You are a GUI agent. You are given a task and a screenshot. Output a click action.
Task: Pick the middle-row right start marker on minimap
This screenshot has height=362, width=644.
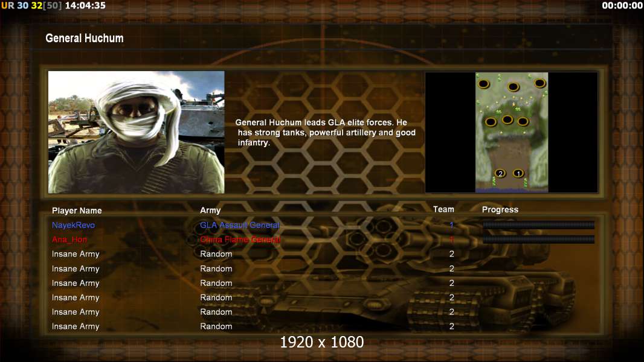pyautogui.click(x=523, y=121)
